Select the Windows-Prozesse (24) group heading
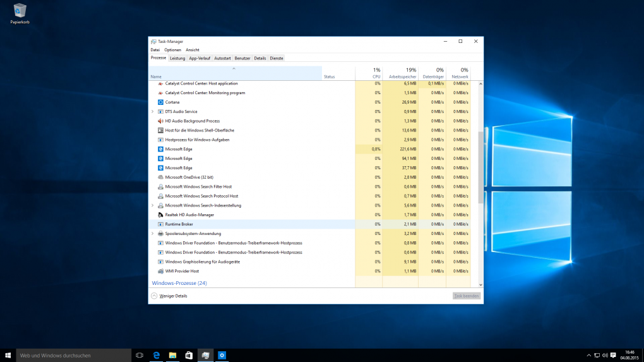The height and width of the screenshot is (362, 644). (x=179, y=283)
